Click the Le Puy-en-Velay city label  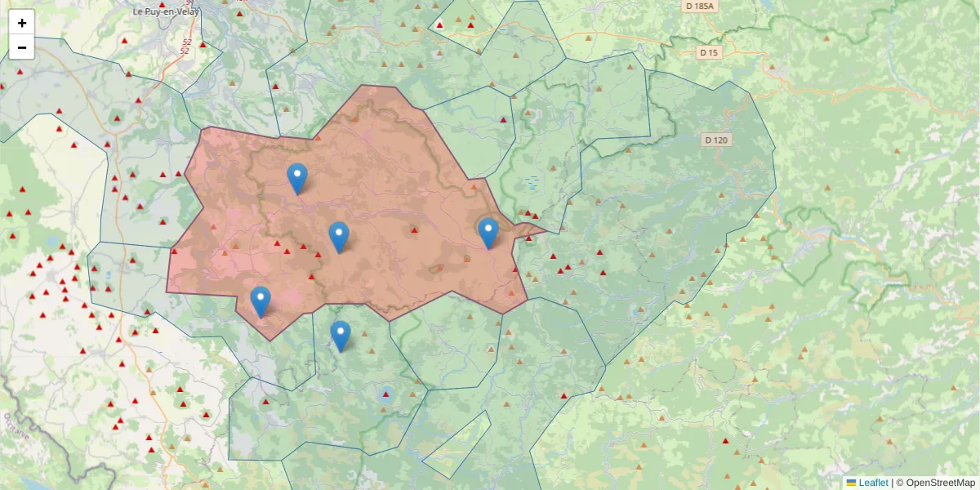tap(164, 11)
